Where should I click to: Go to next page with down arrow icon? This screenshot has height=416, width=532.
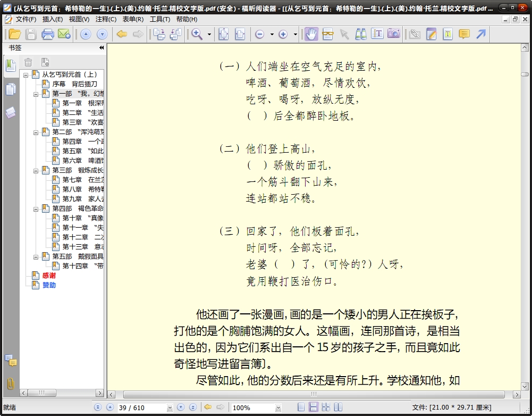click(102, 34)
